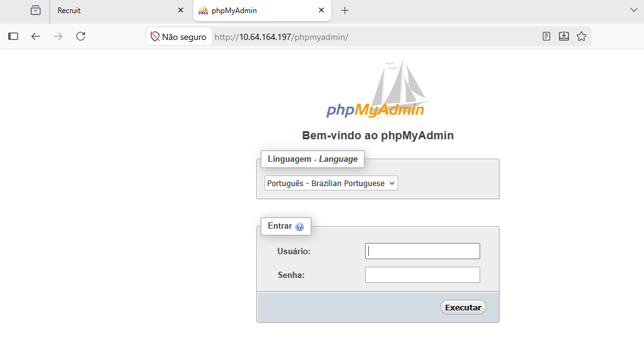Click the 'Usuário:' label
Image resolution: width=644 pixels, height=341 pixels.
pyautogui.click(x=294, y=251)
